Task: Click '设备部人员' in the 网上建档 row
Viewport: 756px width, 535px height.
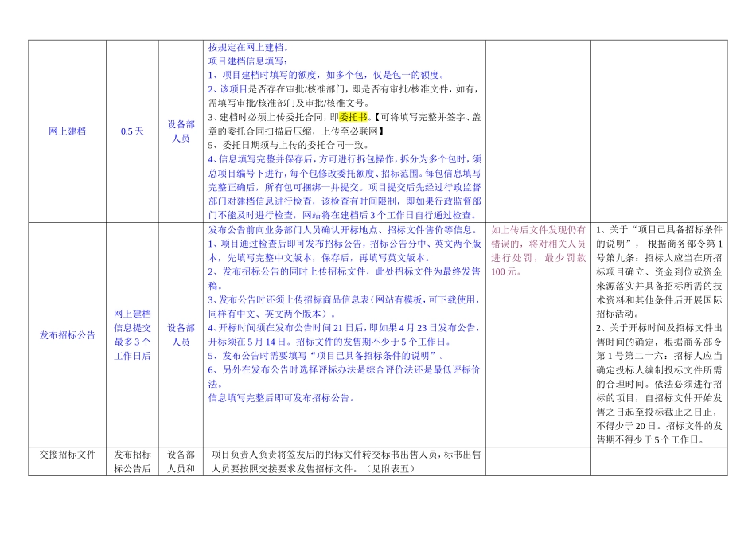Action: pyautogui.click(x=181, y=131)
